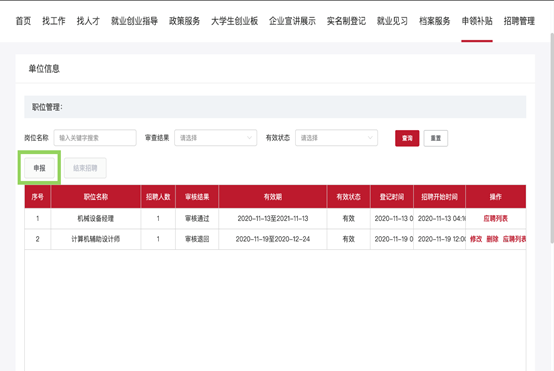This screenshot has width=554, height=371.
Task: Open the 申领补贴 navigation tab
Action: pos(477,21)
